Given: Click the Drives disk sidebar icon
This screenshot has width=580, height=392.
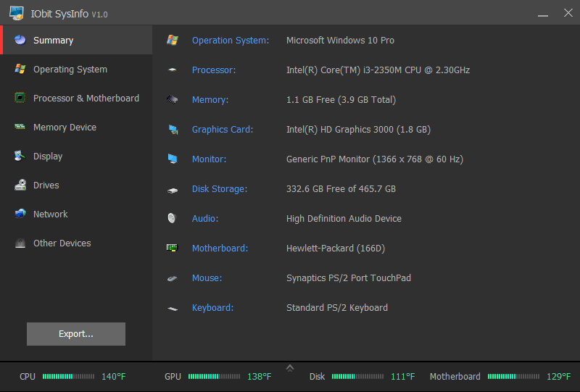Looking at the screenshot, I should (x=20, y=185).
